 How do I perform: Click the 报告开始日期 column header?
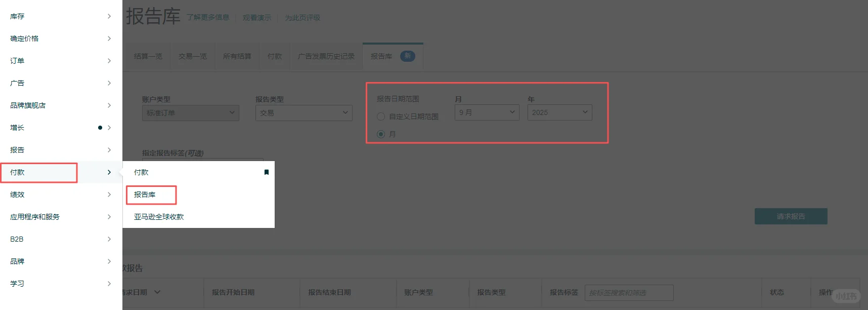click(x=233, y=292)
